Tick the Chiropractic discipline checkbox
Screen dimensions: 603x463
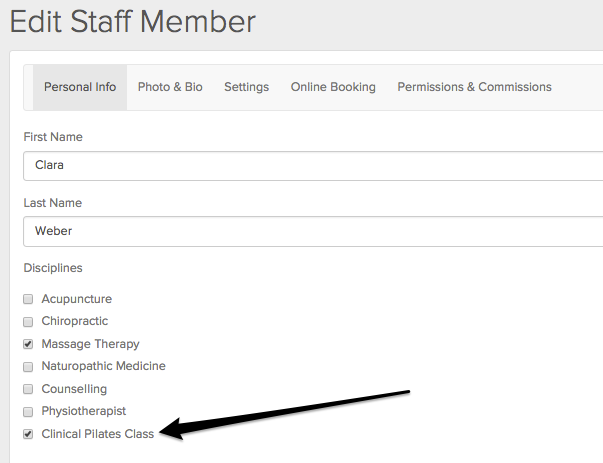pos(29,322)
